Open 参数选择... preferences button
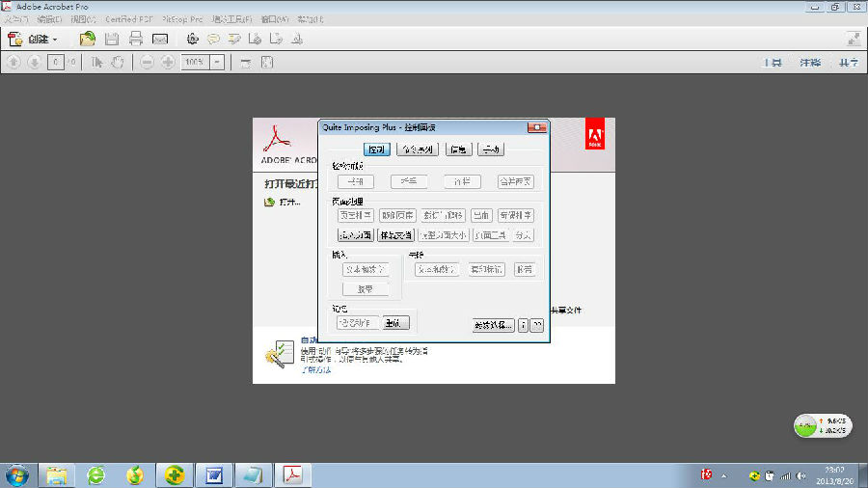 pyautogui.click(x=493, y=325)
